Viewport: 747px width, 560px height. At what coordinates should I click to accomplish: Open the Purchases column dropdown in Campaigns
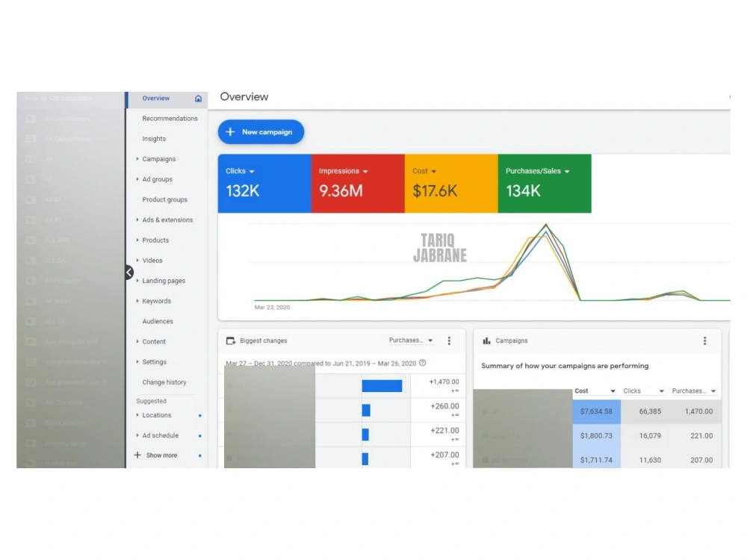[x=713, y=391]
